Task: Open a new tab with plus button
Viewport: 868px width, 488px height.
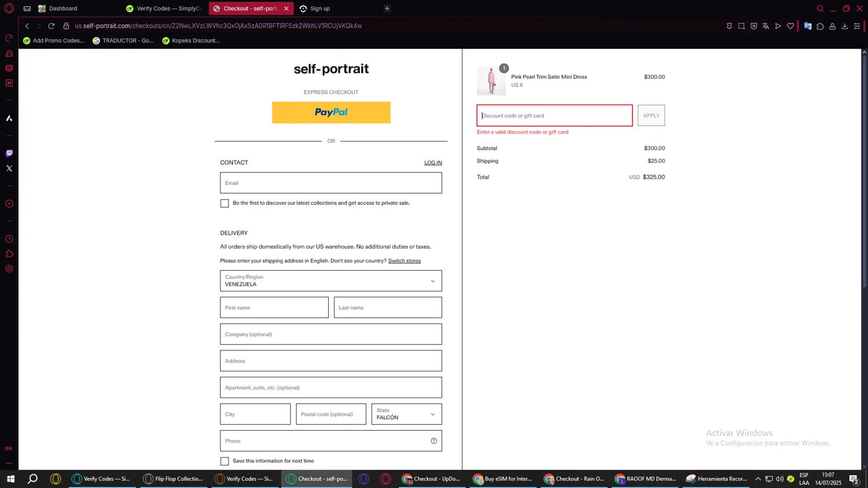Action: click(387, 8)
